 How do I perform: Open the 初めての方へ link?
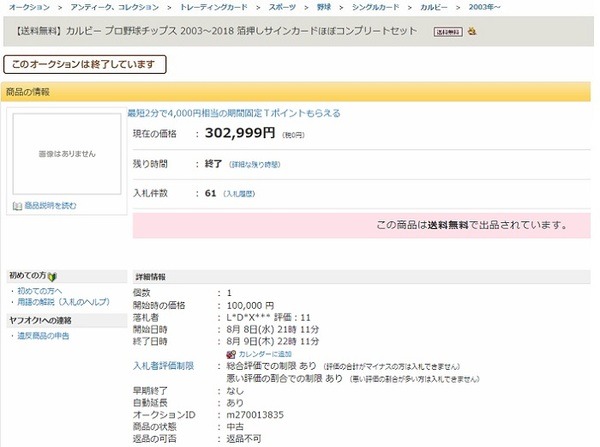click(x=39, y=291)
